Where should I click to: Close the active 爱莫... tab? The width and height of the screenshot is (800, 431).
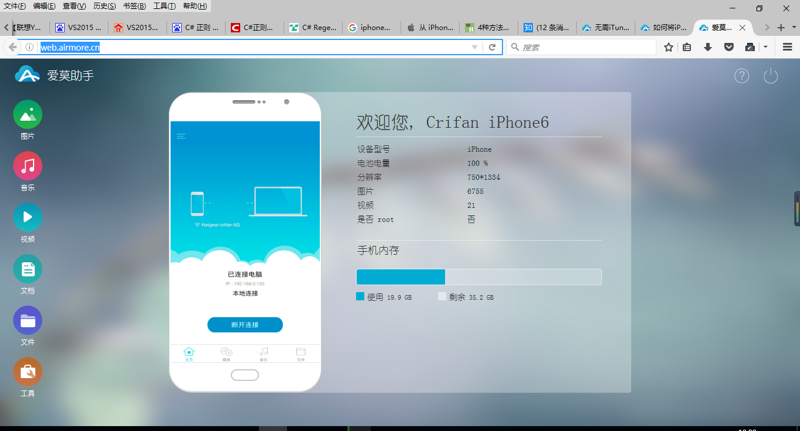point(742,28)
